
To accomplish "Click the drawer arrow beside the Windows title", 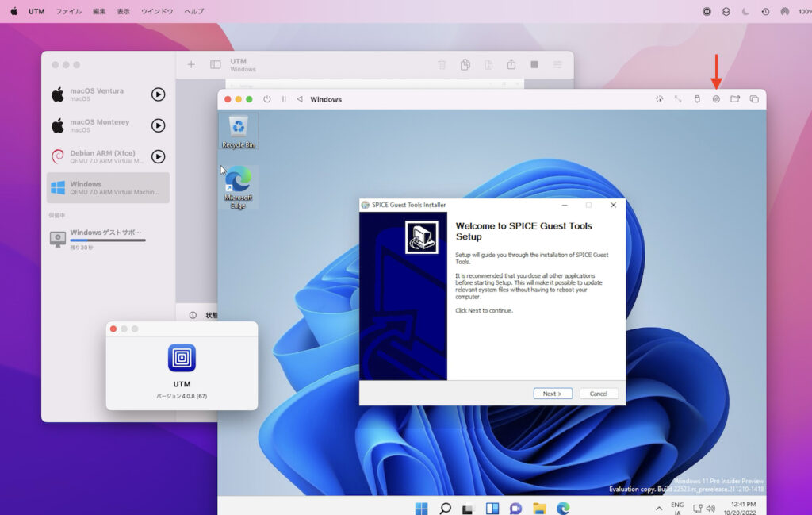I will [298, 99].
